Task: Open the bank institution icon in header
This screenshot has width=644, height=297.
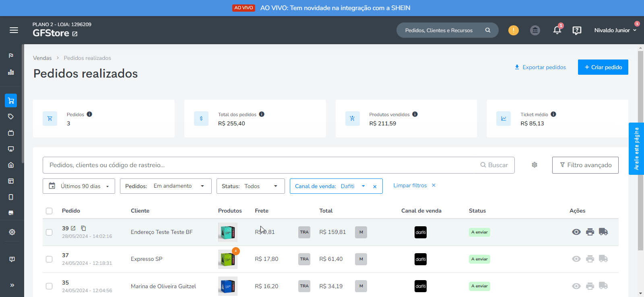Action: pos(535,30)
